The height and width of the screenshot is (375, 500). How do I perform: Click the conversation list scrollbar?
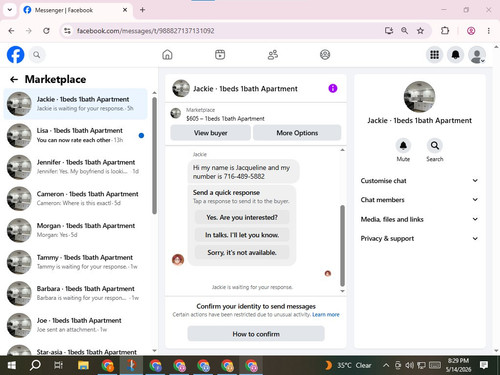click(154, 155)
